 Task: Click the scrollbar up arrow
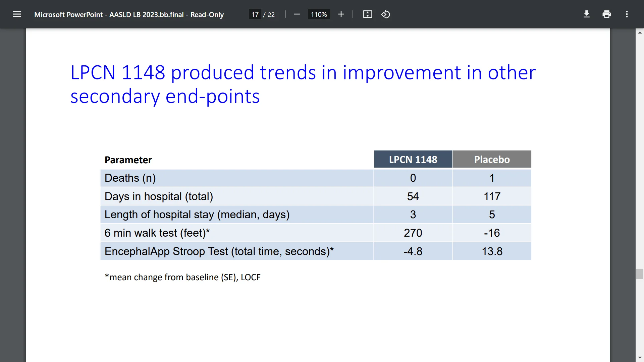(640, 33)
